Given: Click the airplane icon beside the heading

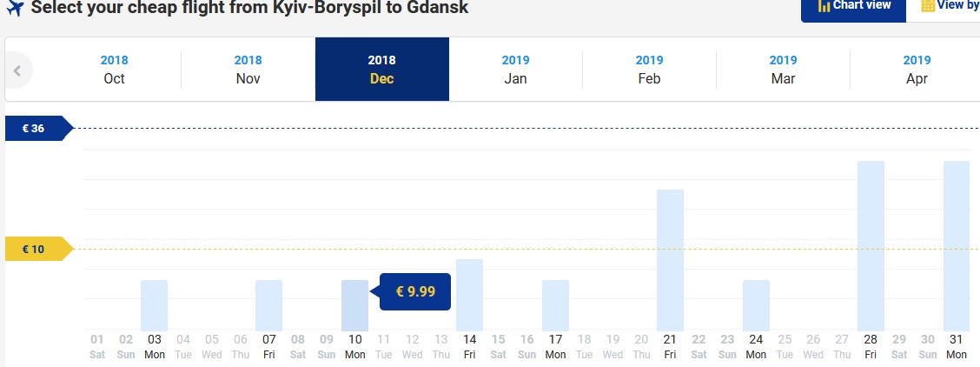Looking at the screenshot, I should [x=13, y=8].
